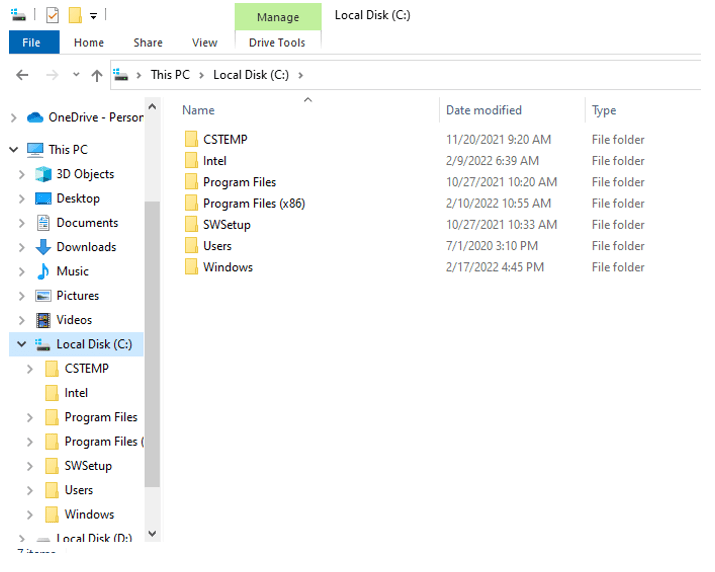
Task: Collapse the Local Disk (C:) tree node
Action: click(21, 344)
